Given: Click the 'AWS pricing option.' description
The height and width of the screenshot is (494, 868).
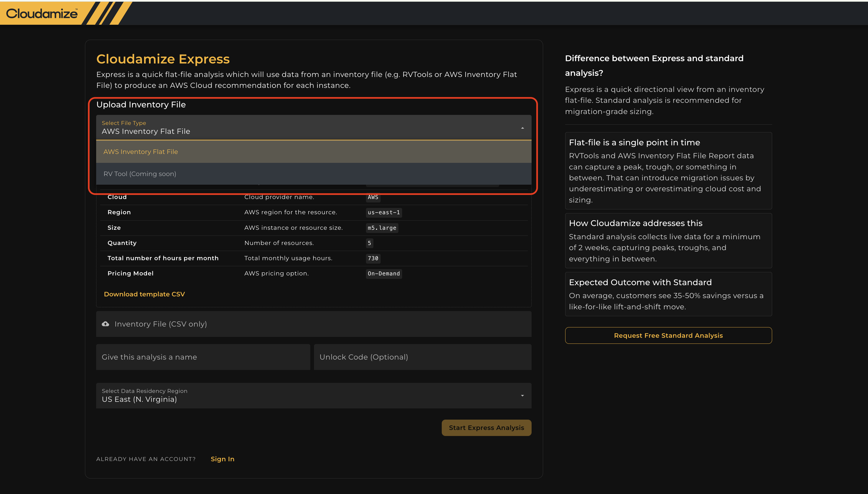Looking at the screenshot, I should coord(276,273).
